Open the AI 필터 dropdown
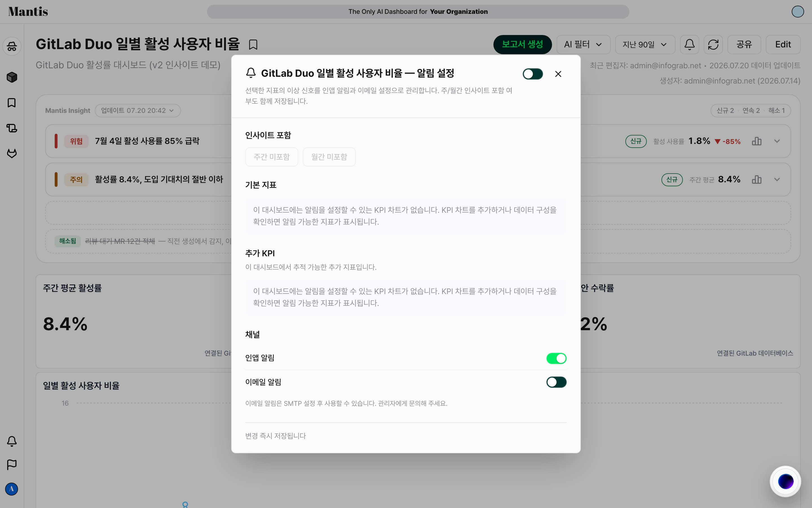 (x=583, y=44)
